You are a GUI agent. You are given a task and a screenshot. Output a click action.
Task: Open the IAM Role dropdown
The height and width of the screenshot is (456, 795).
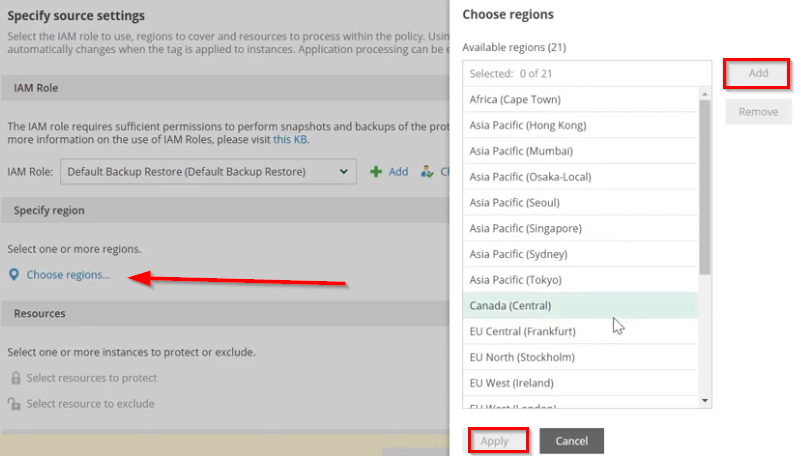click(208, 171)
